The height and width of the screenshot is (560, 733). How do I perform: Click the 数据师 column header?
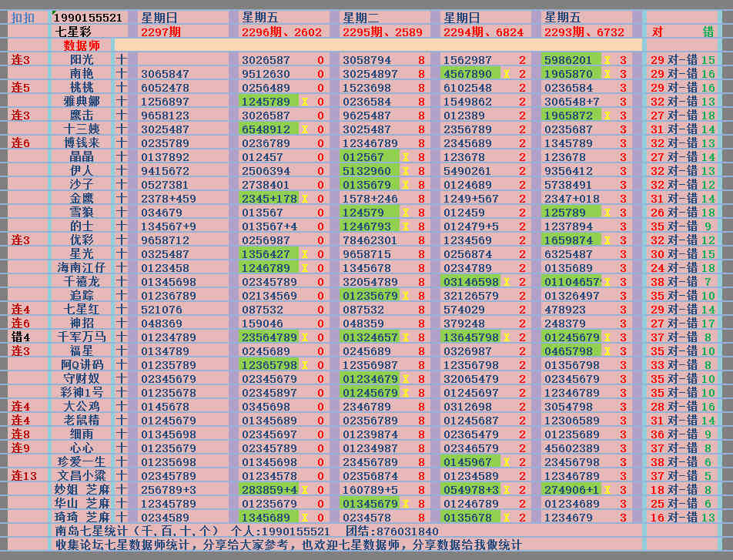pos(82,45)
